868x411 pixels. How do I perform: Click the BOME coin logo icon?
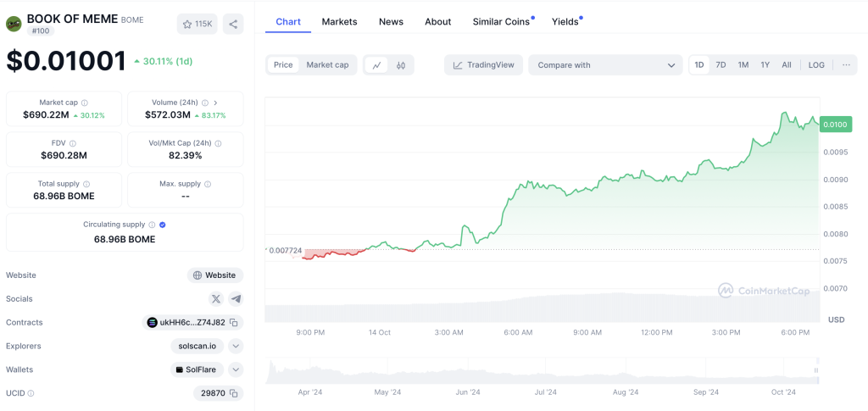click(x=14, y=24)
